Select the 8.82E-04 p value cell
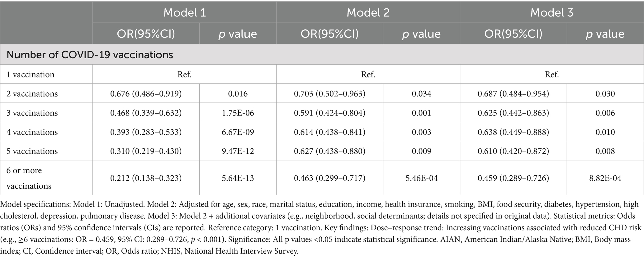644x258 pixels. (605, 178)
